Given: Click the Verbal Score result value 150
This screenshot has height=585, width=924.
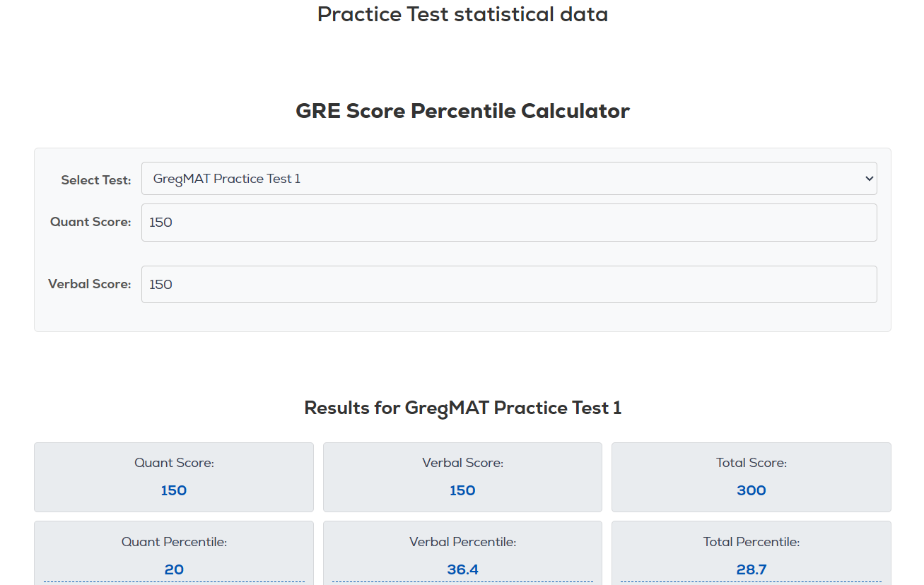Looking at the screenshot, I should pyautogui.click(x=462, y=490).
